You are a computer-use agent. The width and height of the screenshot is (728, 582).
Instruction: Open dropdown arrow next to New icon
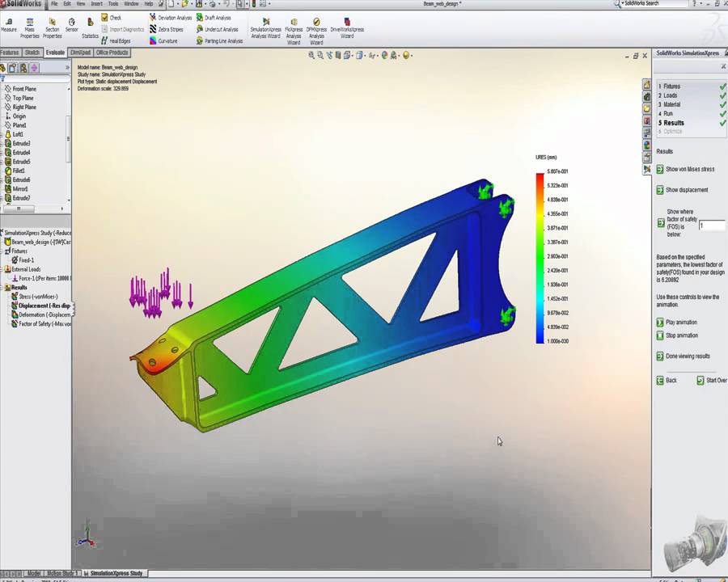[x=178, y=4]
